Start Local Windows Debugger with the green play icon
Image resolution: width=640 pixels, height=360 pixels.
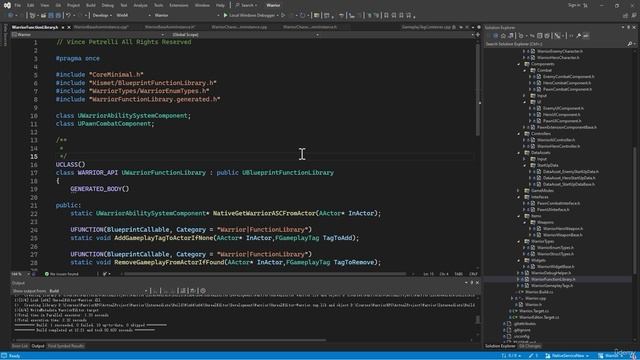(225, 15)
